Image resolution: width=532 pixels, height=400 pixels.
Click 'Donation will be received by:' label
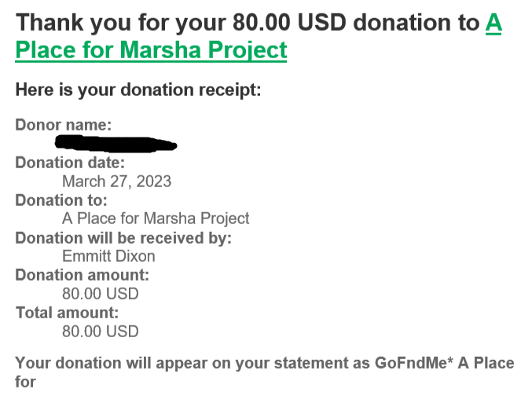tap(123, 238)
